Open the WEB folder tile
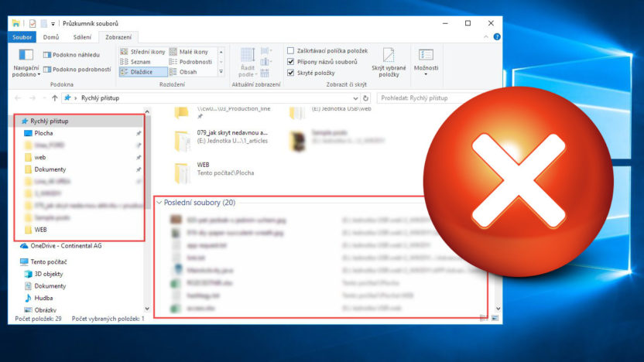644x362 pixels. (214, 171)
